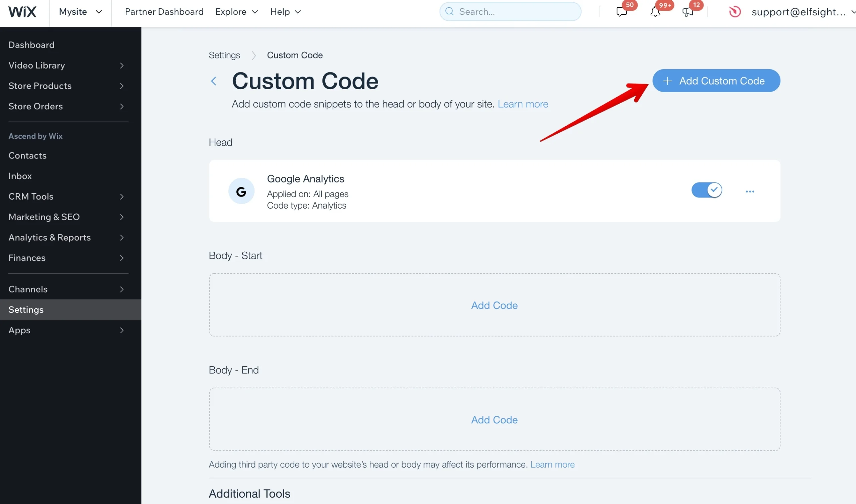Select Settings in the sidebar
856x504 pixels.
click(x=70, y=310)
